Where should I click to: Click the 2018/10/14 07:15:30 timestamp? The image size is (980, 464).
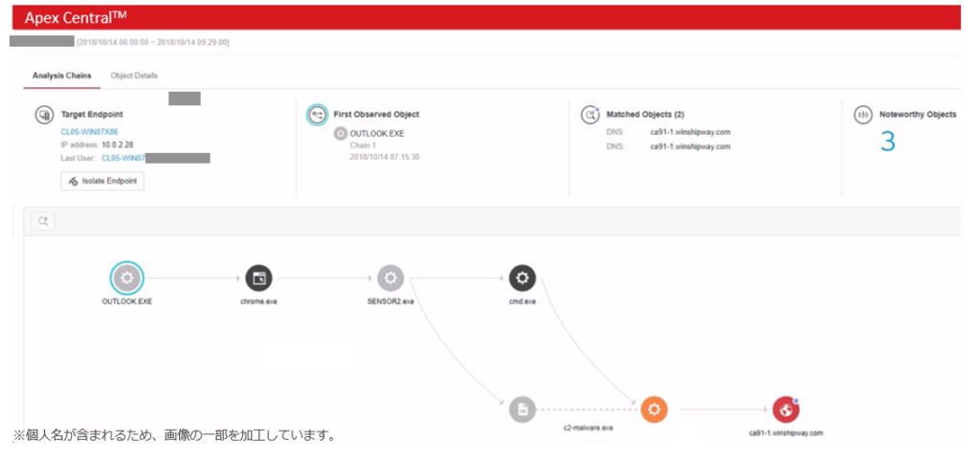[x=385, y=157]
